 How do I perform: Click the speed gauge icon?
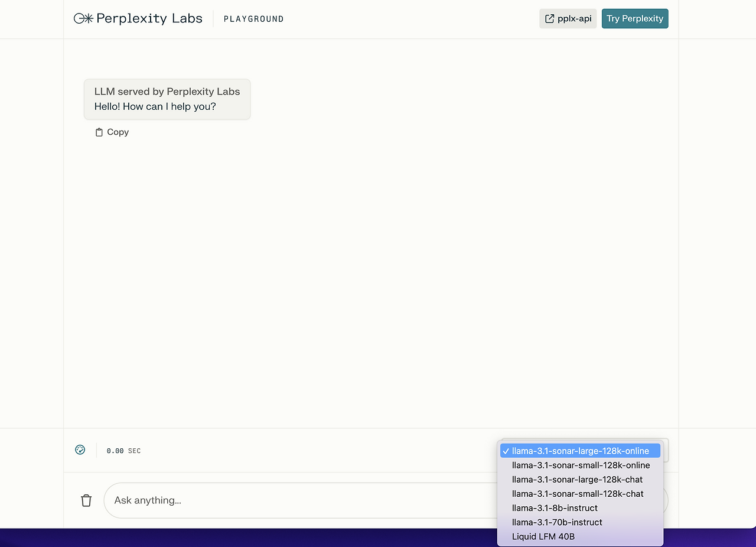[80, 450]
